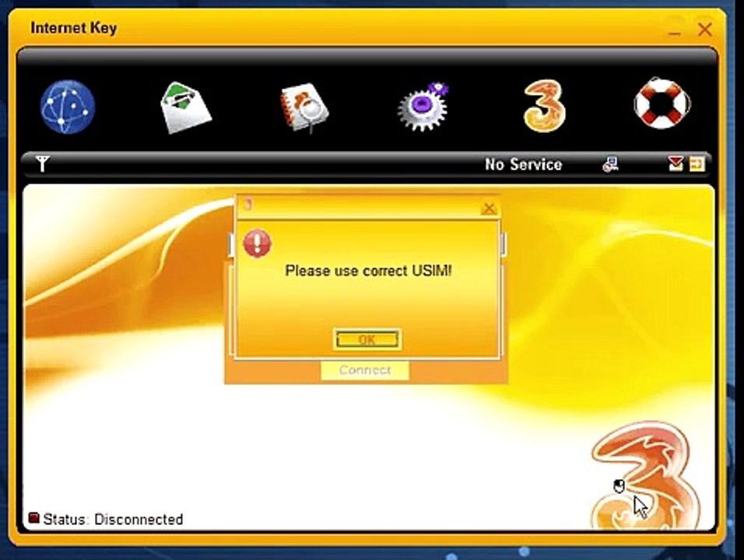Click the Internet Key window title
This screenshot has height=560, width=744.
pyautogui.click(x=74, y=28)
